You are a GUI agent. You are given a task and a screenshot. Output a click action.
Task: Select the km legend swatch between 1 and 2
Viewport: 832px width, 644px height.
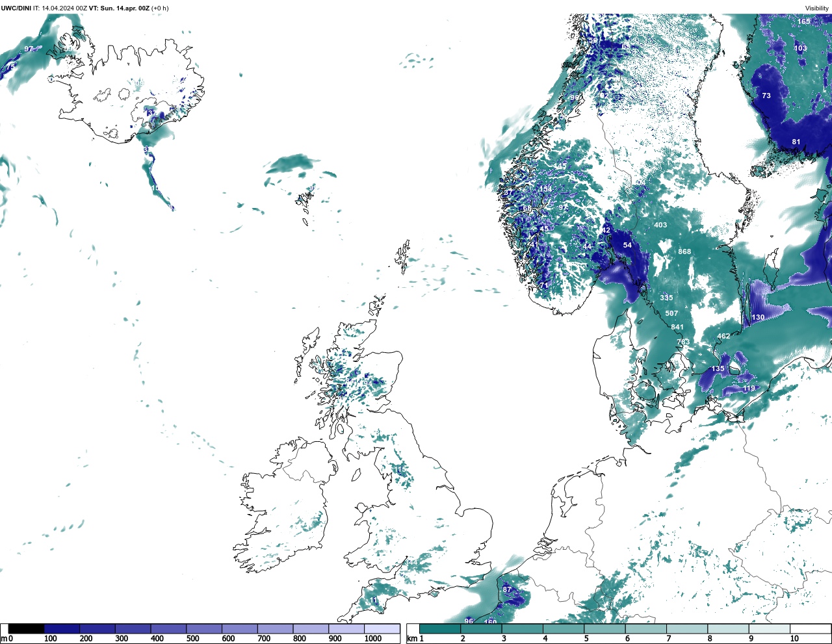[x=441, y=628]
